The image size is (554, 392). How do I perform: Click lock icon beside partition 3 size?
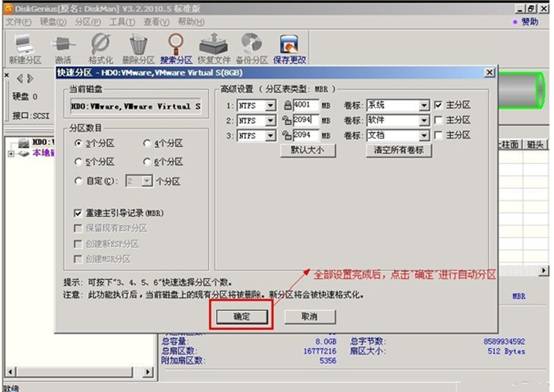pyautogui.click(x=287, y=135)
